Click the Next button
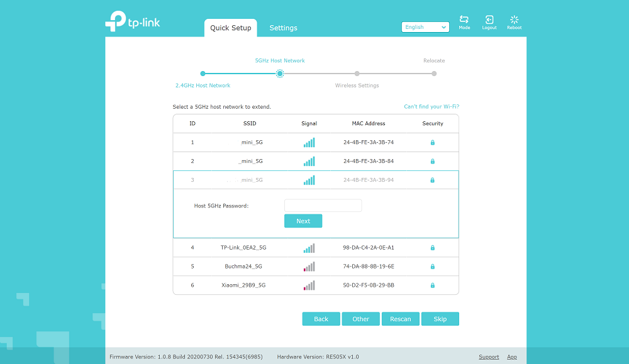The image size is (629, 364). point(303,221)
